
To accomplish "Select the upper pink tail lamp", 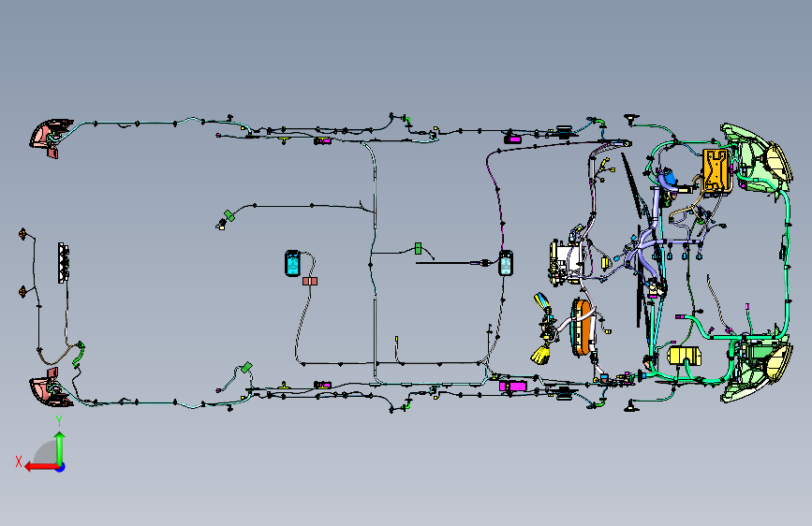I will [x=51, y=136].
